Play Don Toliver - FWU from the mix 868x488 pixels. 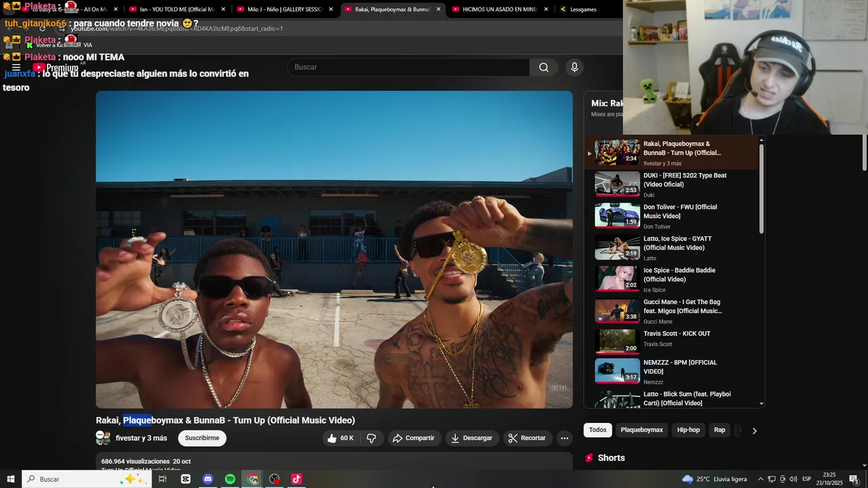coord(671,216)
